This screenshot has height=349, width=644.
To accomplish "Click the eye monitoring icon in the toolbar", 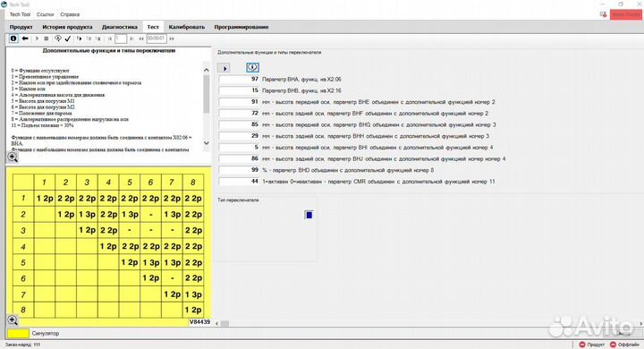I will [x=58, y=38].
